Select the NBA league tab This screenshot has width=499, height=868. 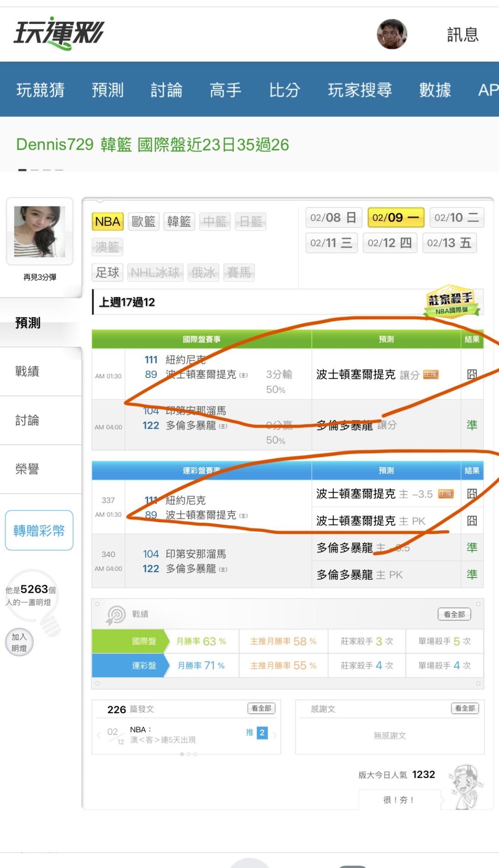[x=108, y=222]
